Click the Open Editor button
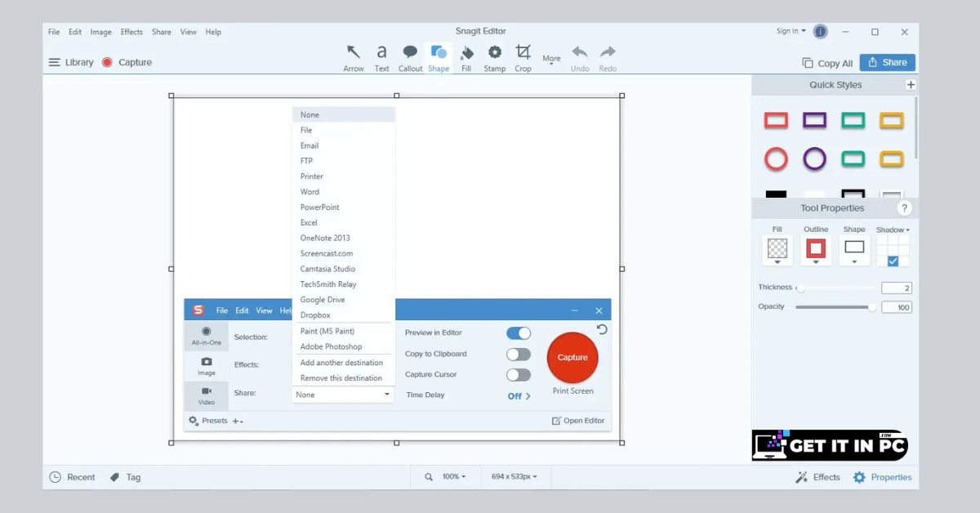The image size is (980, 513). [x=578, y=421]
